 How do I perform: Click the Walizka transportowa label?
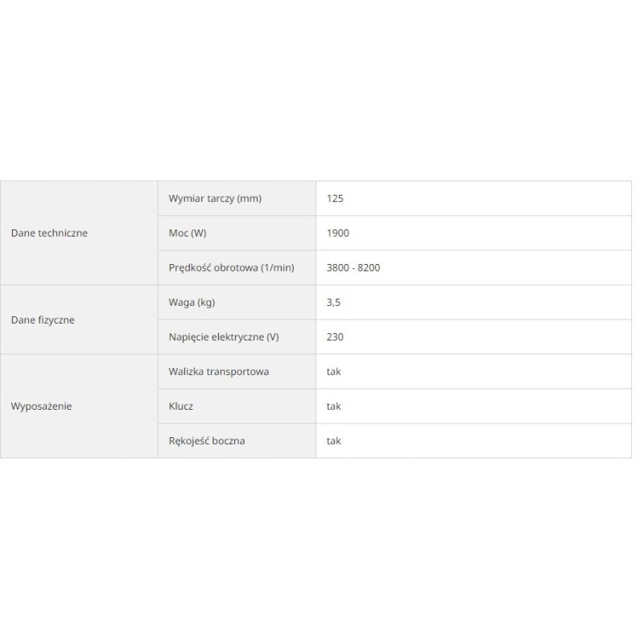click(x=218, y=372)
